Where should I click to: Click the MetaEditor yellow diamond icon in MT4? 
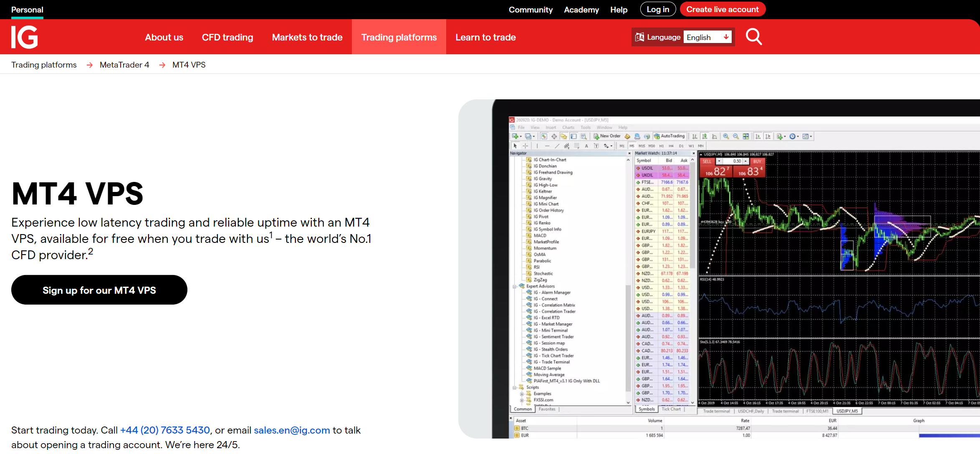(627, 136)
